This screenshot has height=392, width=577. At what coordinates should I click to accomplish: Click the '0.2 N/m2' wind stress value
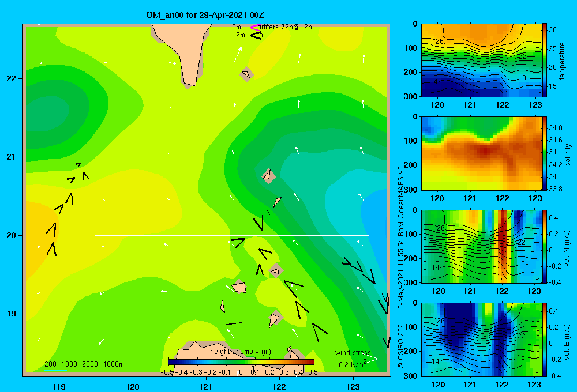[x=353, y=364]
